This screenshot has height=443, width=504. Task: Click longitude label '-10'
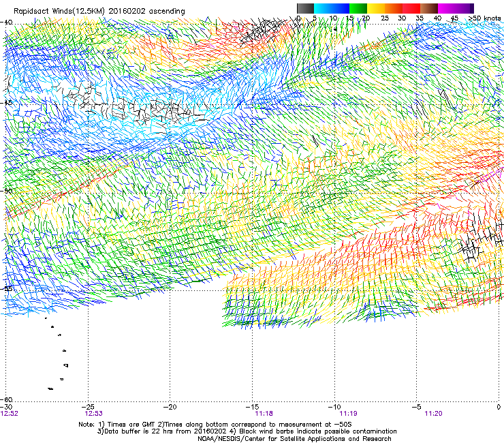pos(334,407)
